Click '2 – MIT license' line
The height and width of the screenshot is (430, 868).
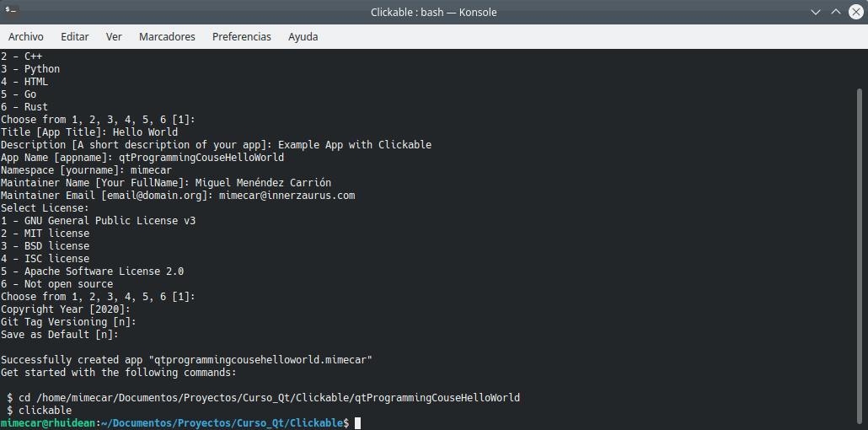[45, 234]
